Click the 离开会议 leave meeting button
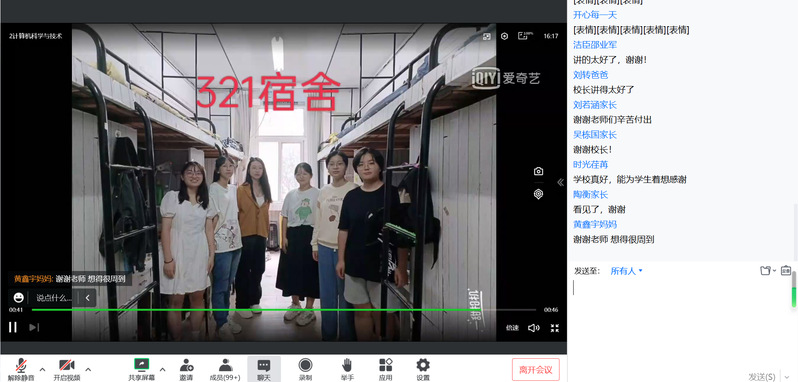This screenshot has height=382, width=798. (x=536, y=370)
